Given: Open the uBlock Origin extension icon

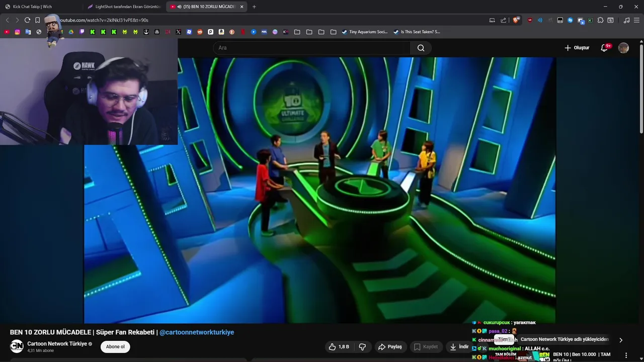Looking at the screenshot, I should coord(530,20).
